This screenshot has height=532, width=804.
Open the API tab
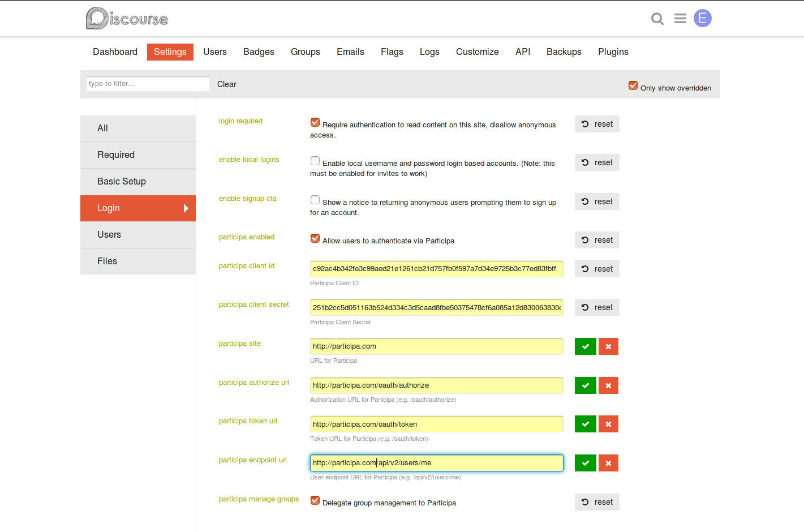point(523,52)
